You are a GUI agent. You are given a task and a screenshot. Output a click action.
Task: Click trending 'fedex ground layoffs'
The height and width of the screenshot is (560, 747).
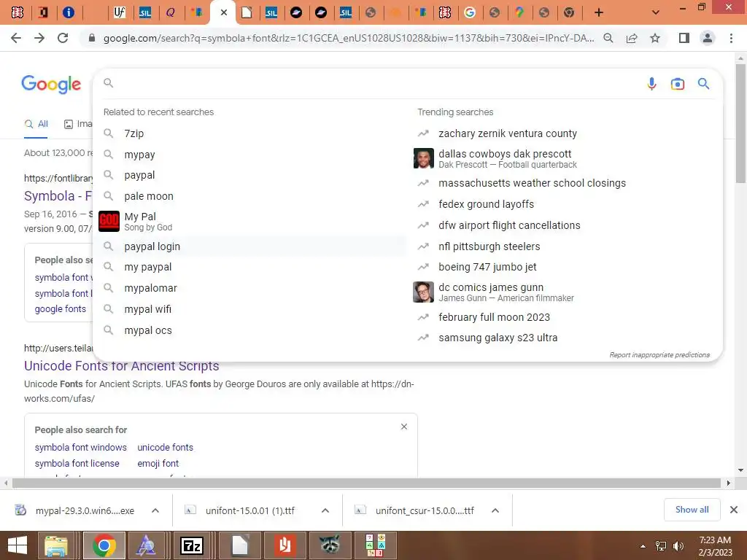(x=486, y=204)
